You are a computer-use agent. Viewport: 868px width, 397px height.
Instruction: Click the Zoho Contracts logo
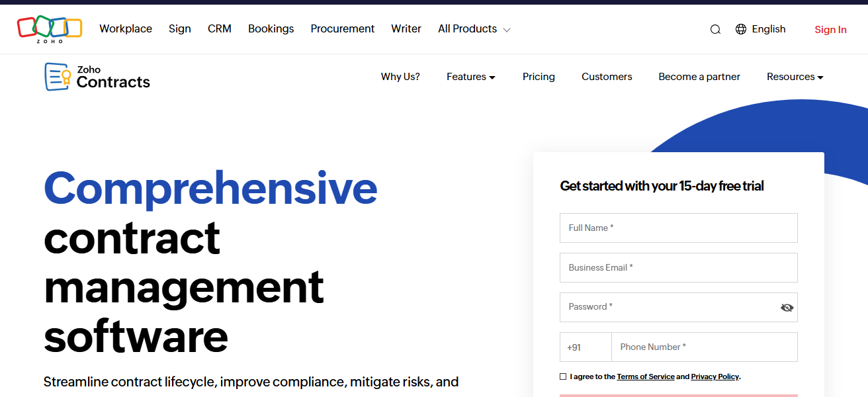tap(97, 77)
